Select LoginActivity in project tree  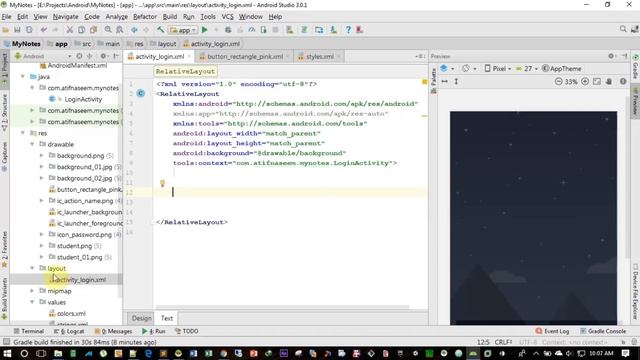coord(83,99)
